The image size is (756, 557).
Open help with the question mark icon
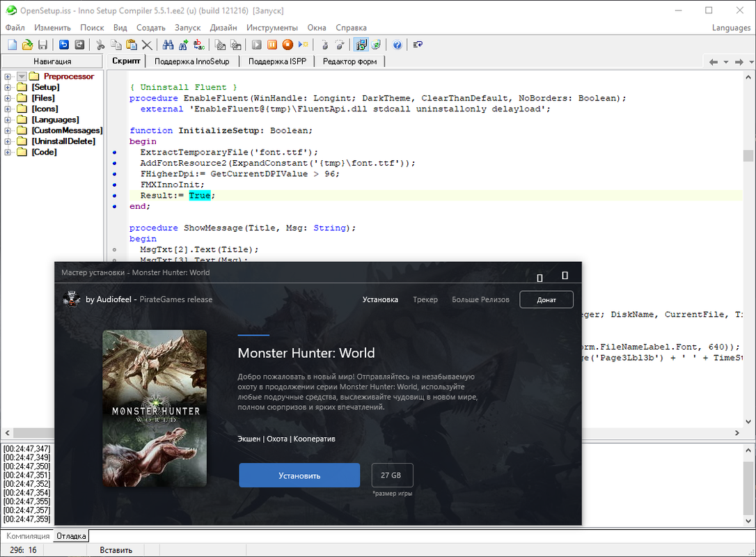(x=397, y=45)
